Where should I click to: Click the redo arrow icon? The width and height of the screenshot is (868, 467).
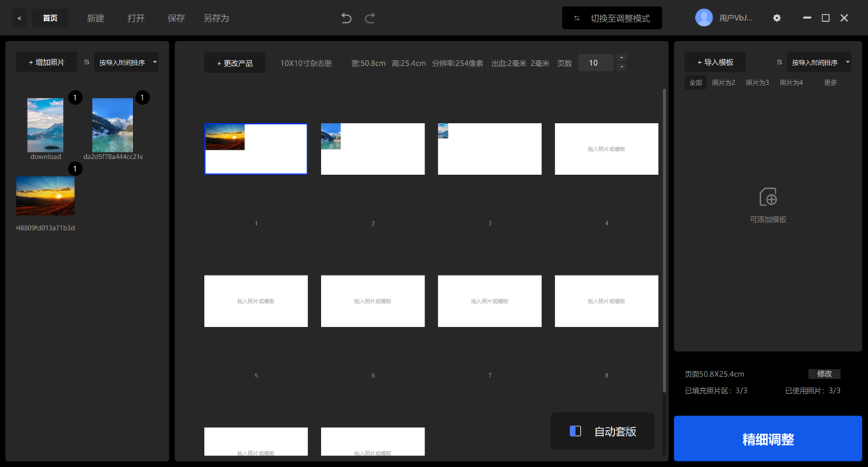point(370,17)
